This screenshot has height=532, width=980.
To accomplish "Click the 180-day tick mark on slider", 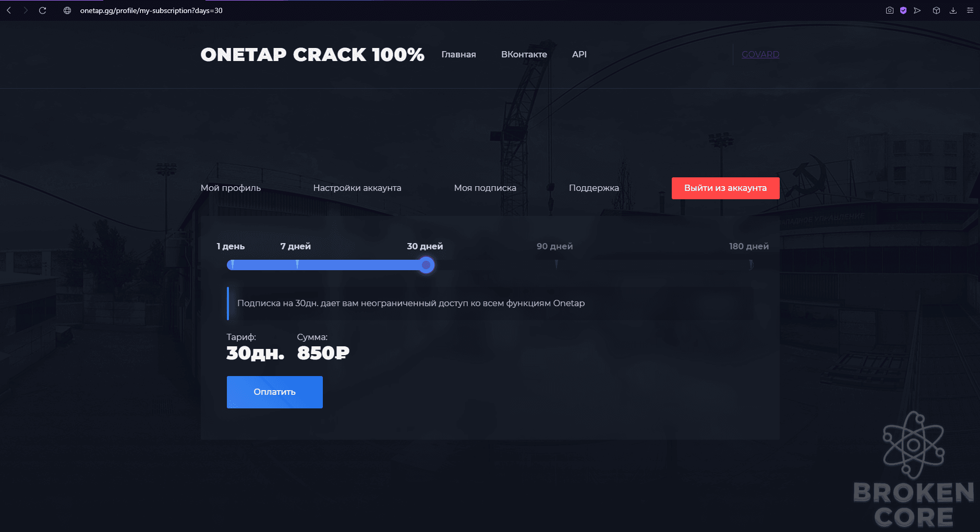I will pyautogui.click(x=751, y=265).
